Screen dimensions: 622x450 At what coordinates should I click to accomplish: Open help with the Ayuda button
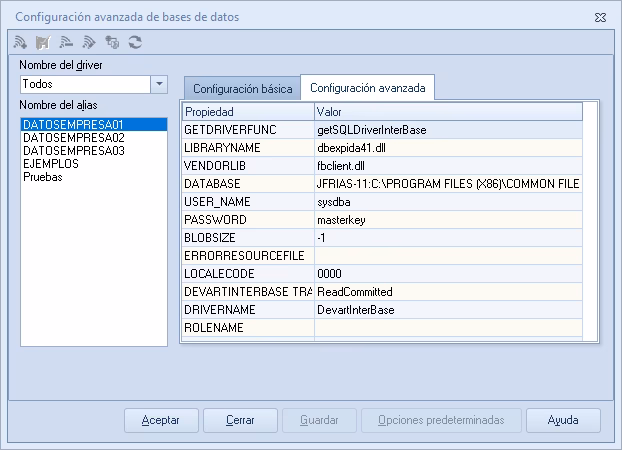pos(563,420)
